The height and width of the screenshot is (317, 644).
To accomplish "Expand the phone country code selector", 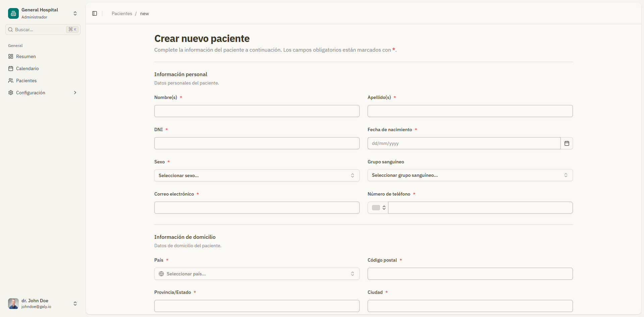I will click(377, 208).
